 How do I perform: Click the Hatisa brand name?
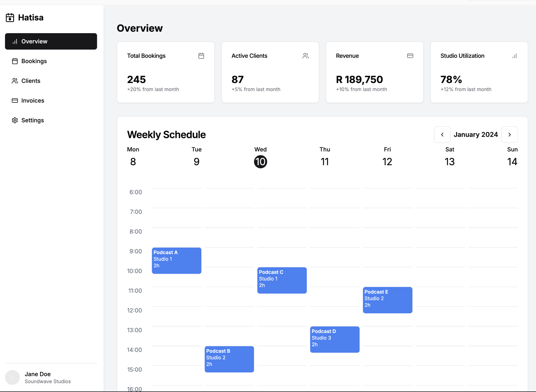pyautogui.click(x=31, y=18)
